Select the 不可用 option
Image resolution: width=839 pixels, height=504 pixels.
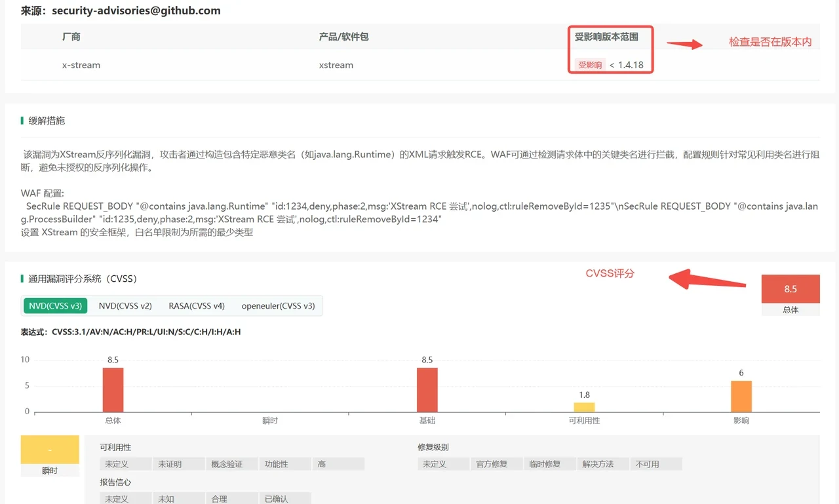[x=656, y=464]
